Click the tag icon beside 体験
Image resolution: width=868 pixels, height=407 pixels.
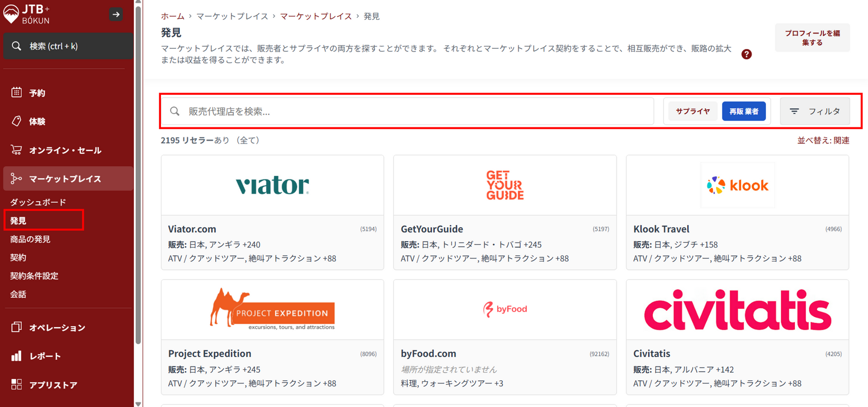(x=16, y=121)
